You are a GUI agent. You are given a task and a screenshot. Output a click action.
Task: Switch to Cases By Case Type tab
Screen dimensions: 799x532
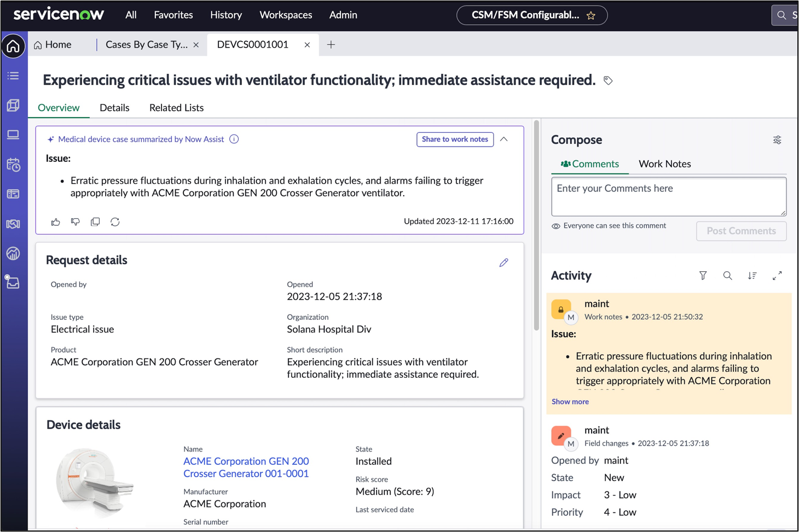point(146,45)
